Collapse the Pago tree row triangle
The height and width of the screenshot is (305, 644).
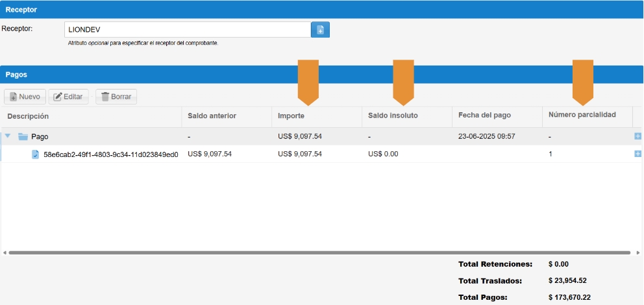pyautogui.click(x=8, y=136)
